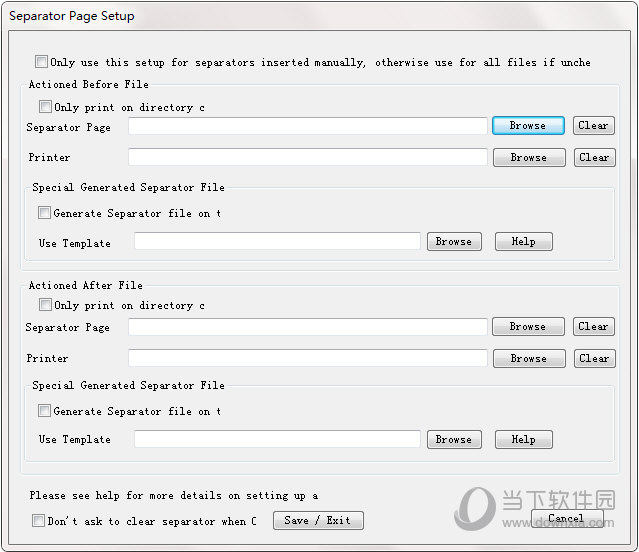This screenshot has width=639, height=552.
Task: Browse for Separator Page in Actioned Before File
Action: tap(528, 126)
